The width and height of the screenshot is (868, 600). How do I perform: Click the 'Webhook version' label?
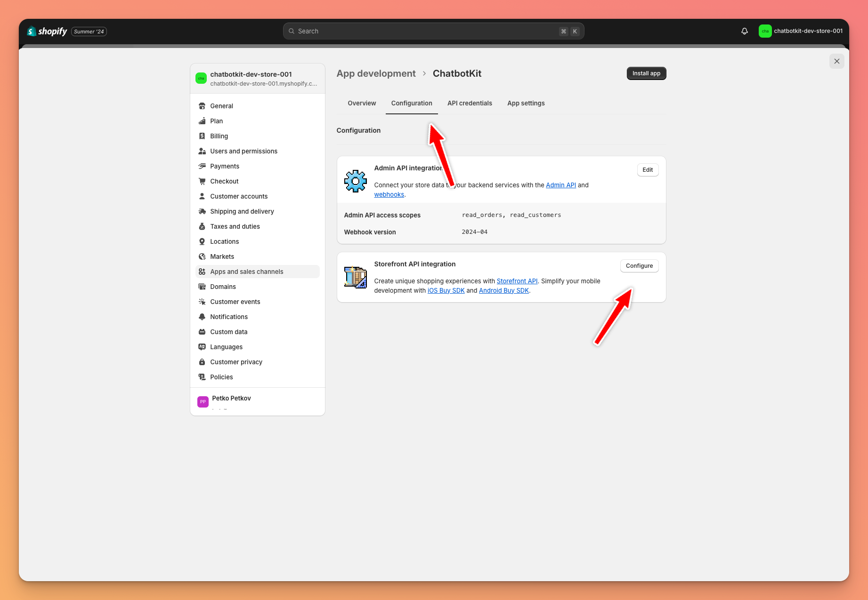pos(370,232)
